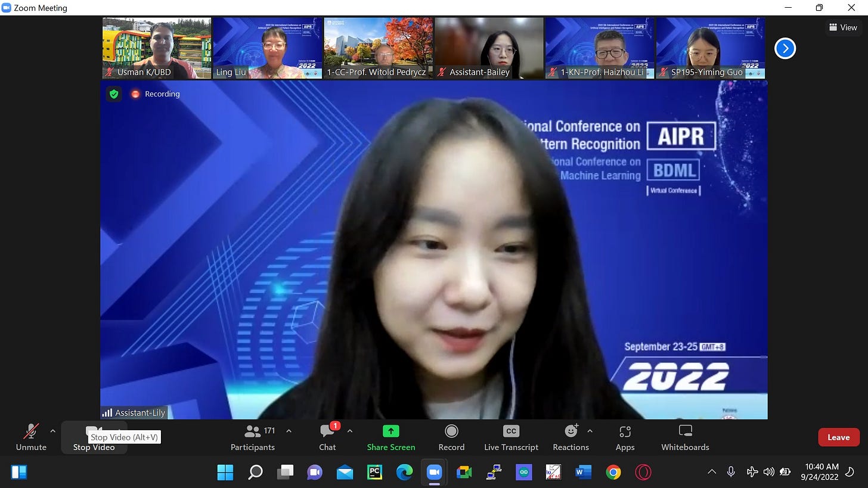Click the green encryption shield icon
Viewport: 868px width, 488px height.
pos(114,94)
